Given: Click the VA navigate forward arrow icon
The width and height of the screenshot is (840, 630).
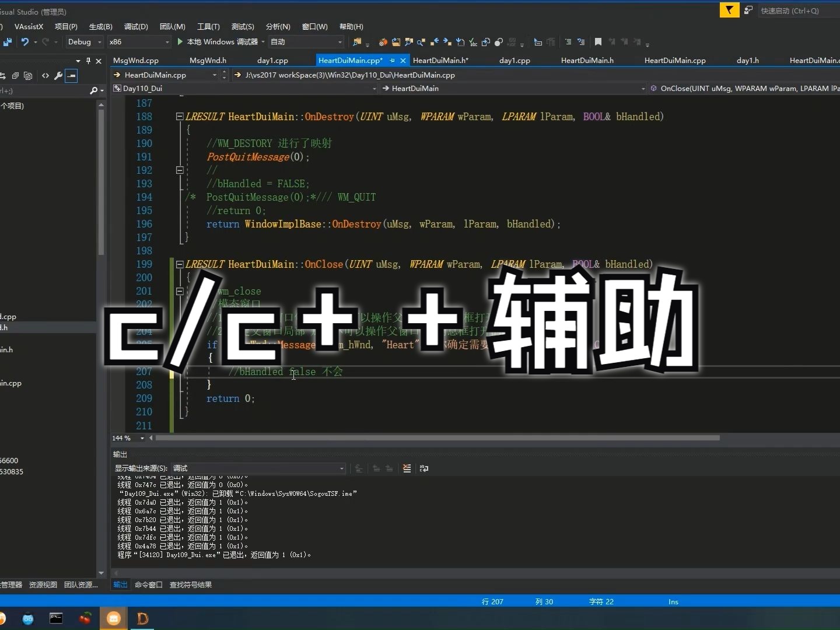Looking at the screenshot, I should pyautogui.click(x=447, y=42).
